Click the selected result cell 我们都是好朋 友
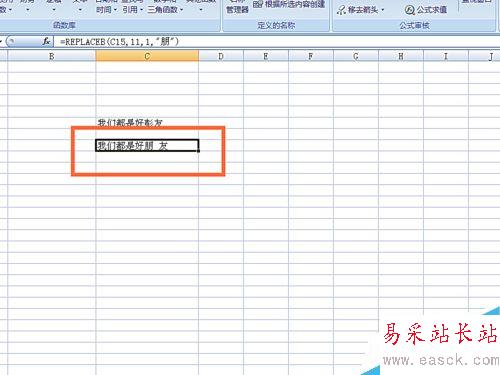 click(x=147, y=145)
